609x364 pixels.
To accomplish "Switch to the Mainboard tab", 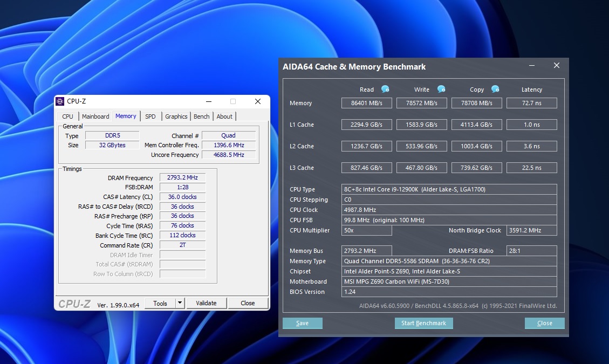I will pyautogui.click(x=95, y=116).
